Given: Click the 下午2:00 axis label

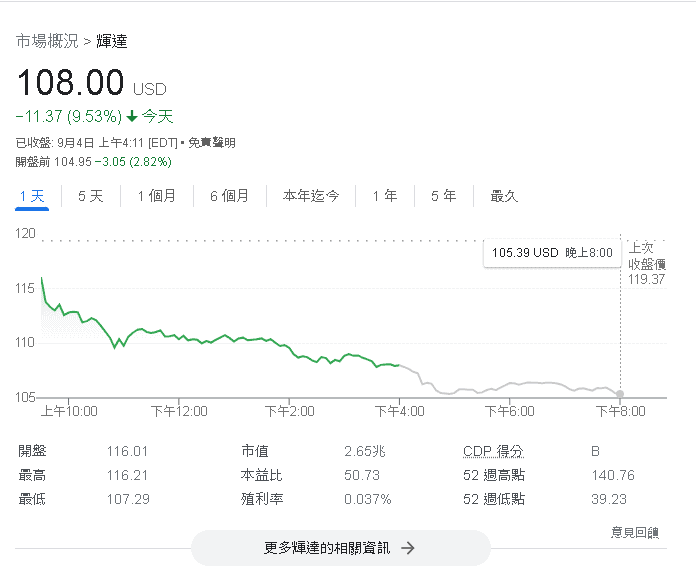Looking at the screenshot, I should [289, 411].
